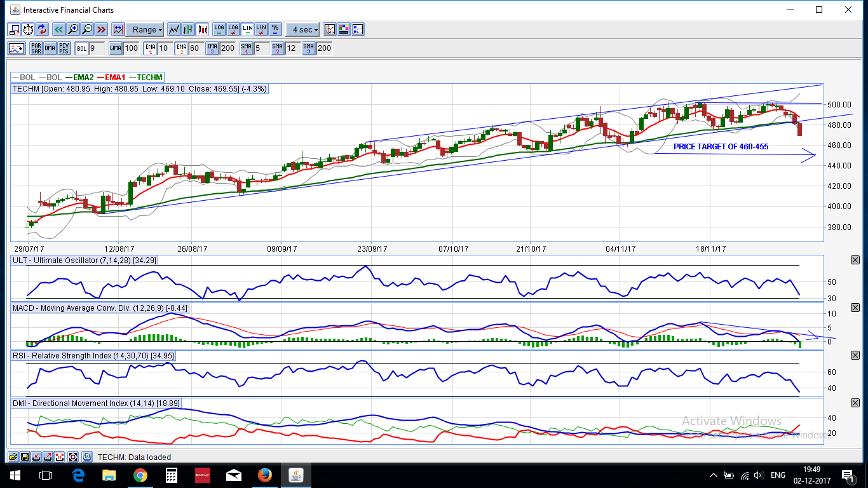Click the new chart window icon
868x488 pixels.
pyautogui.click(x=14, y=29)
